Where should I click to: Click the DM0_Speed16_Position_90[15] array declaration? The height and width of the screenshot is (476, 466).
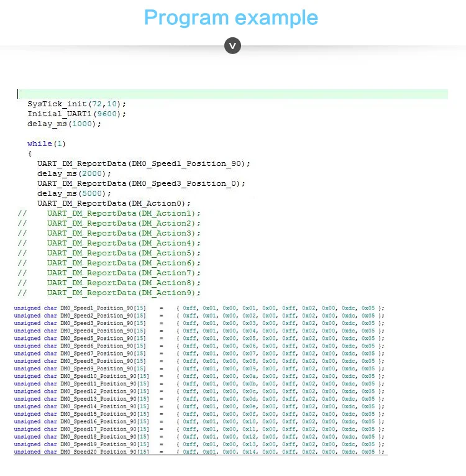[199, 422]
